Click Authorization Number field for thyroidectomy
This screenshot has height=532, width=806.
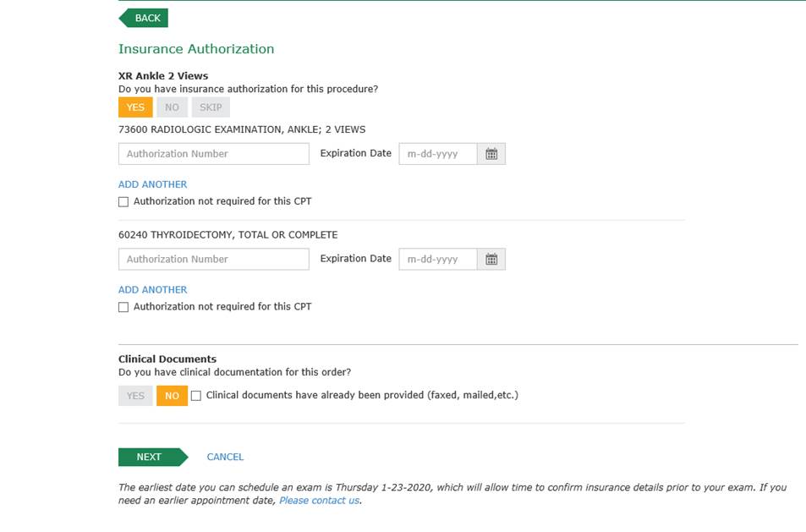[x=214, y=259]
